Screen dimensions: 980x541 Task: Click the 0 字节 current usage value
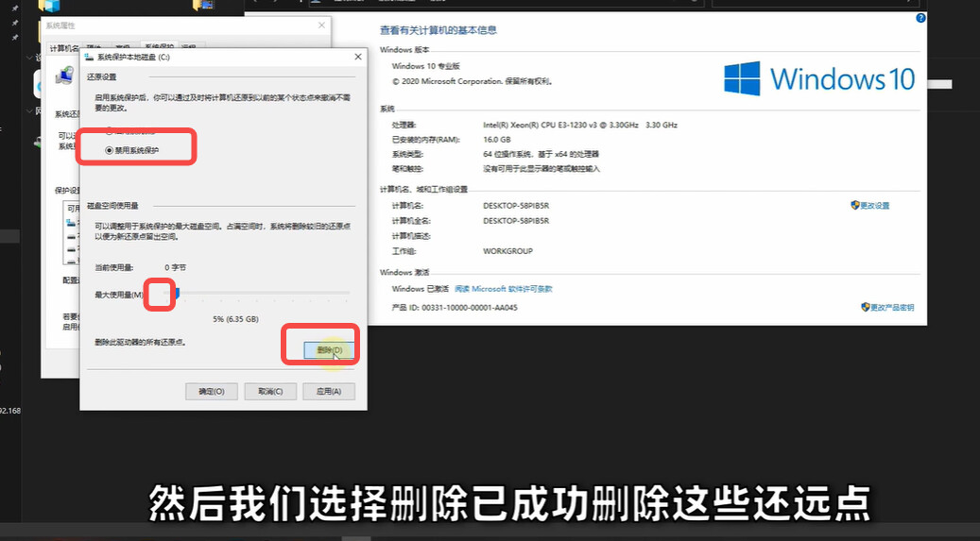point(175,267)
